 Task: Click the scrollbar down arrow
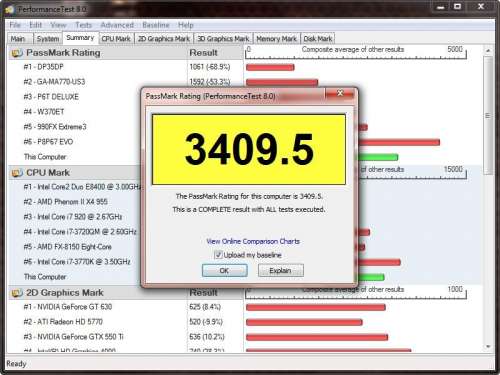point(488,347)
